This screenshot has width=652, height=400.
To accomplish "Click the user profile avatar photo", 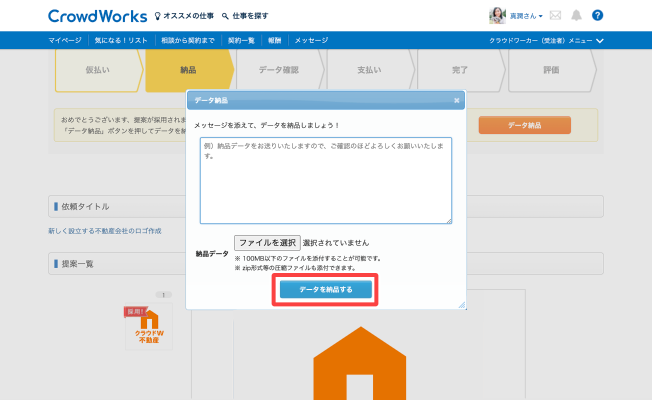I will [496, 16].
